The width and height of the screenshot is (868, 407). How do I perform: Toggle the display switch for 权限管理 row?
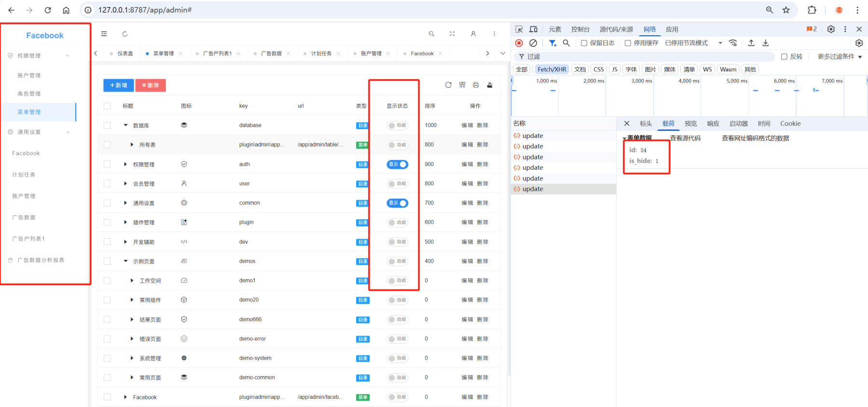point(397,164)
